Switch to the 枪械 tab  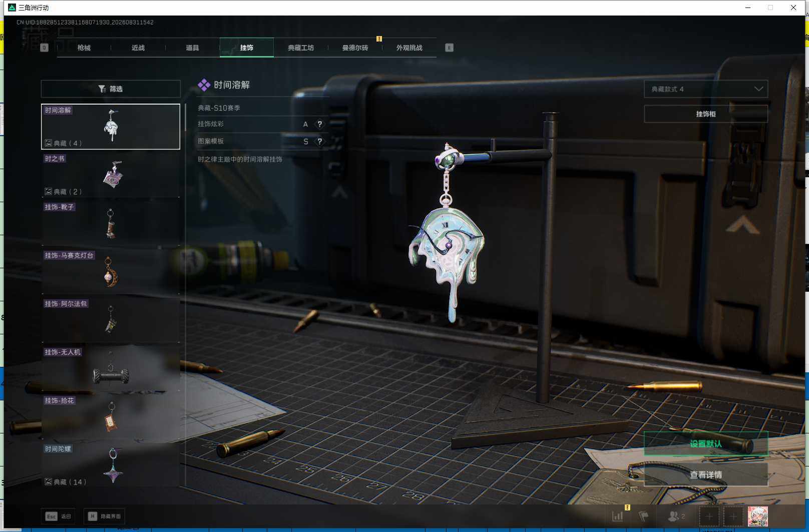coord(84,48)
